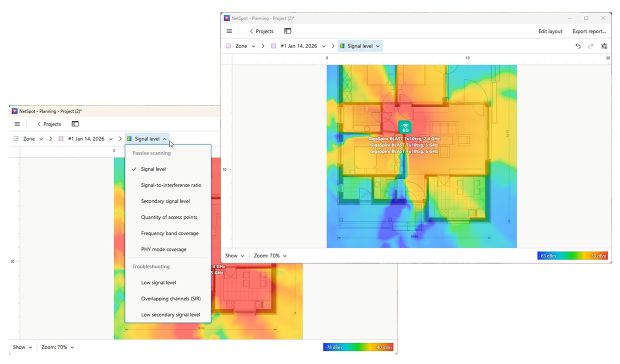The image size is (620, 364).
Task: Click the redo arrow in front window
Action: coord(591,46)
